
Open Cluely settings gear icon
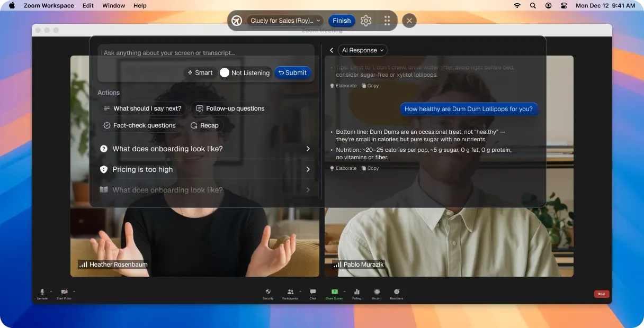(366, 21)
